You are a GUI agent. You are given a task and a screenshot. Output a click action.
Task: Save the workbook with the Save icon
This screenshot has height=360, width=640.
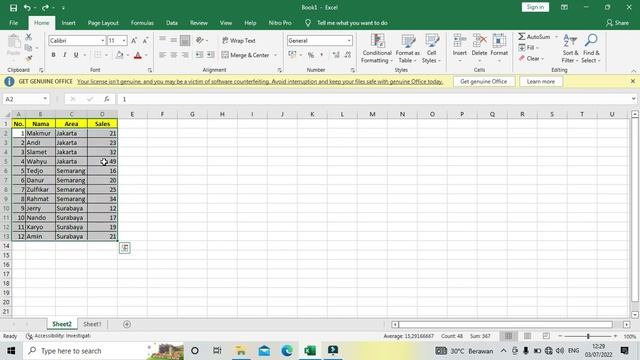(13, 7)
